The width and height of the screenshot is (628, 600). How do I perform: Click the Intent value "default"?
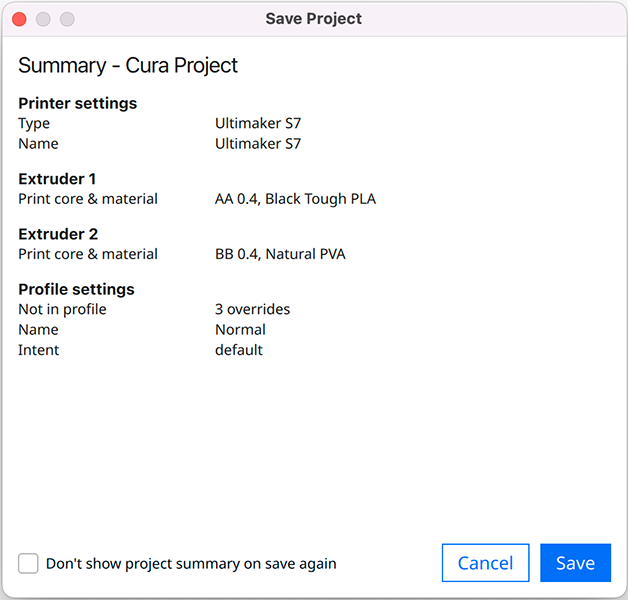(239, 350)
